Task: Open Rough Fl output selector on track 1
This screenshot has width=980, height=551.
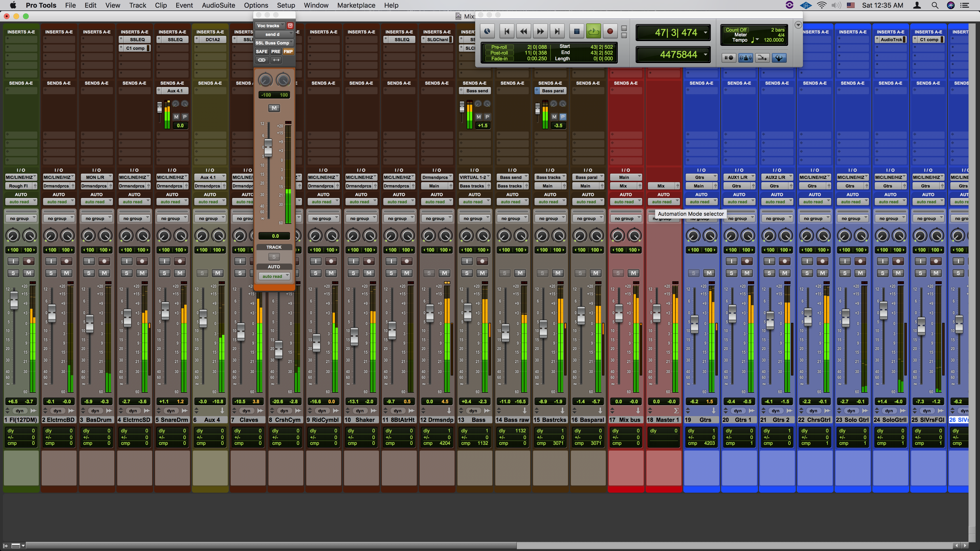Action: pos(18,186)
